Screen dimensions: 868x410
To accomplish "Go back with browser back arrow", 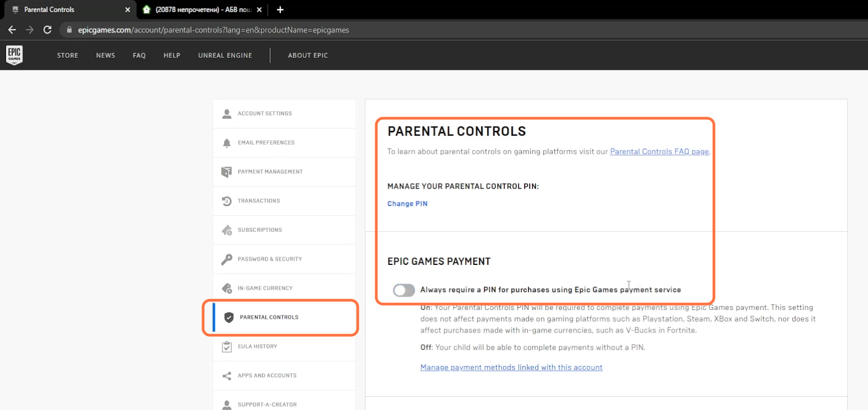I will pos(12,30).
